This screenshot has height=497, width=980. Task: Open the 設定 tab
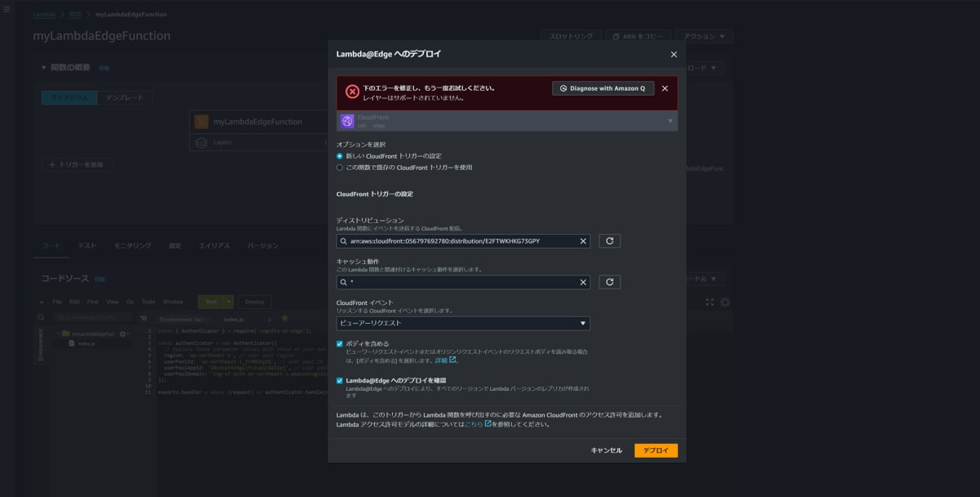[175, 245]
